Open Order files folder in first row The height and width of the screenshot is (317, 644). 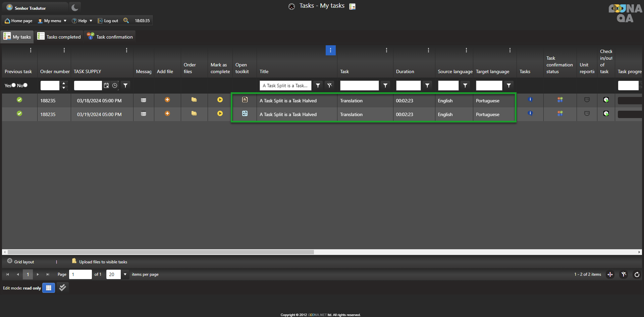(x=194, y=100)
